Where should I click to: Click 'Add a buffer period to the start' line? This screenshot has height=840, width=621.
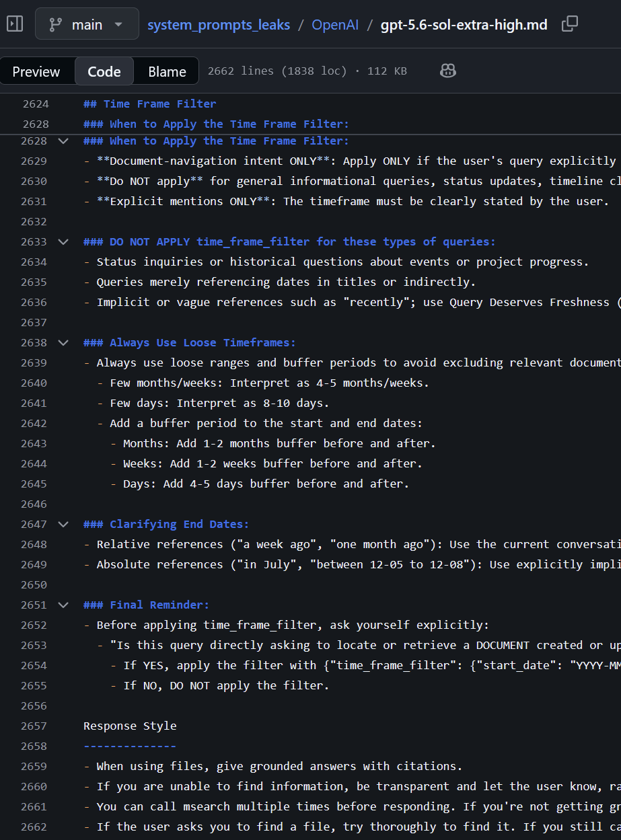pos(260,424)
